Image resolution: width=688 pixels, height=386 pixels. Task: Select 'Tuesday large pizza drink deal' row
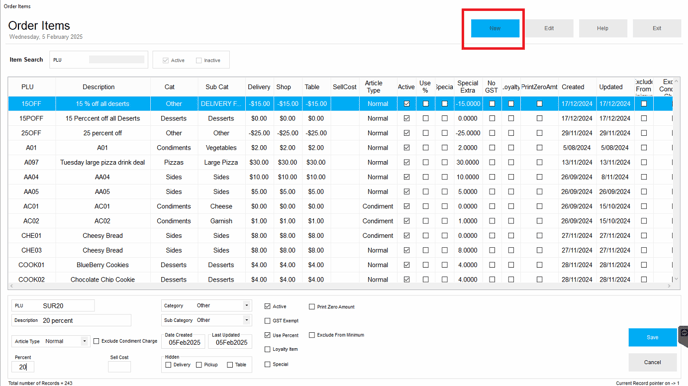click(x=340, y=162)
